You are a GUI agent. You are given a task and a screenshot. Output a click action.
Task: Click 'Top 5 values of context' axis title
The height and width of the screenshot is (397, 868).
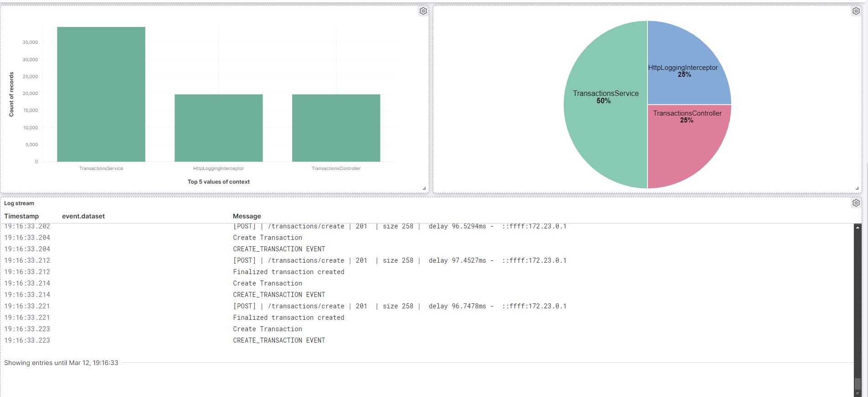218,182
